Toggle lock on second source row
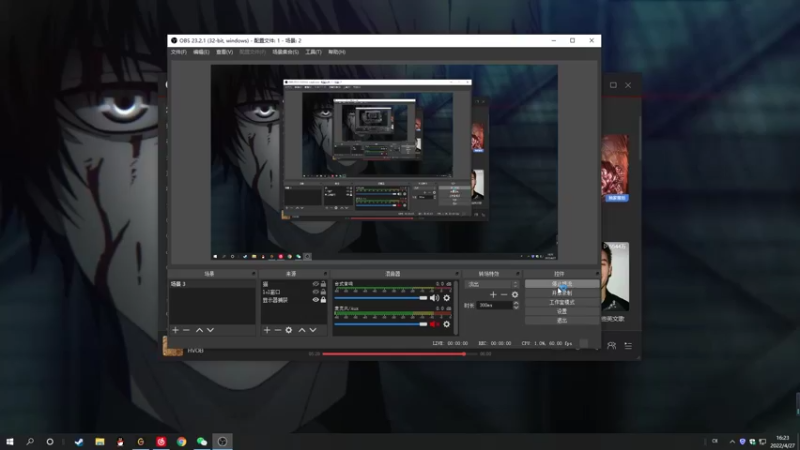The width and height of the screenshot is (800, 450). (323, 292)
